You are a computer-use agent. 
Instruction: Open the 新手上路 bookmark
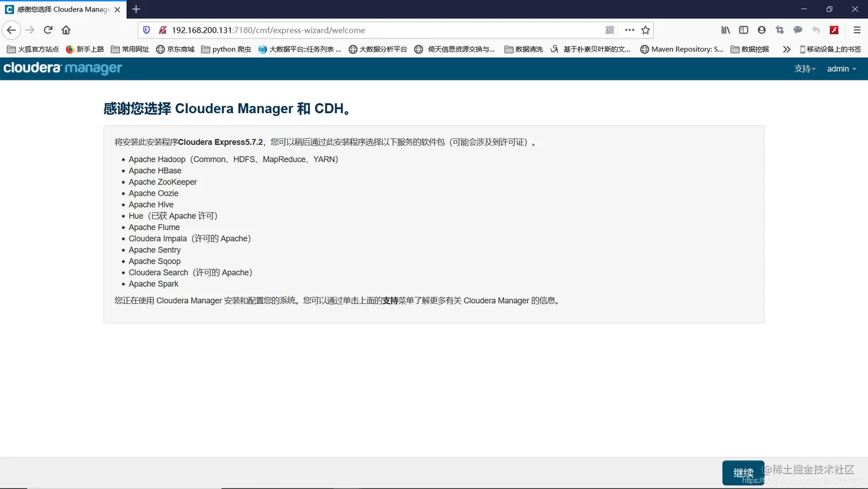[85, 49]
